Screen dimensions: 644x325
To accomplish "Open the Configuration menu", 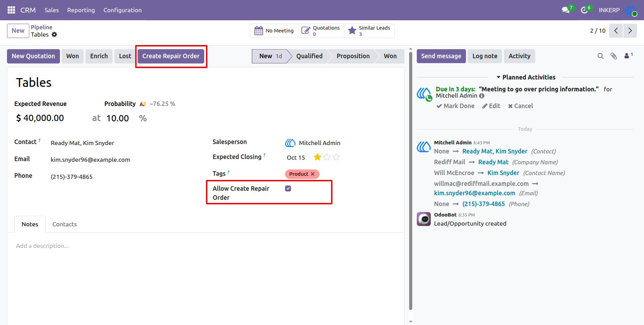I will tap(122, 10).
